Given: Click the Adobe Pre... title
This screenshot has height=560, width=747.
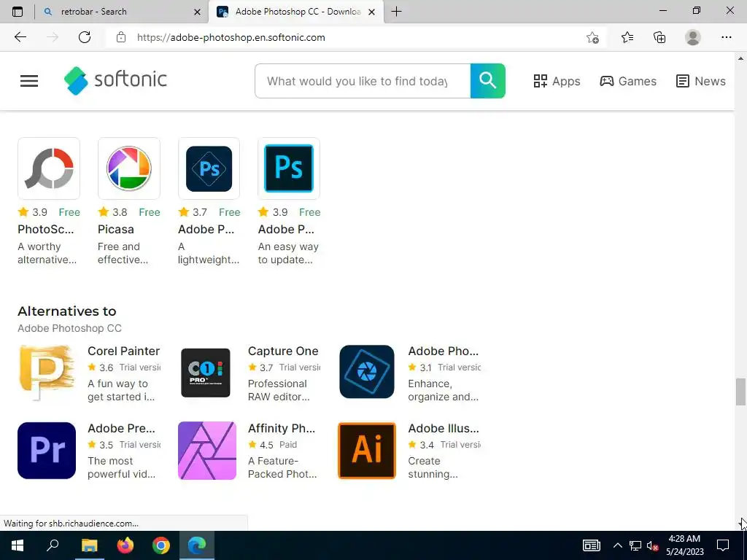Looking at the screenshot, I should tap(122, 428).
